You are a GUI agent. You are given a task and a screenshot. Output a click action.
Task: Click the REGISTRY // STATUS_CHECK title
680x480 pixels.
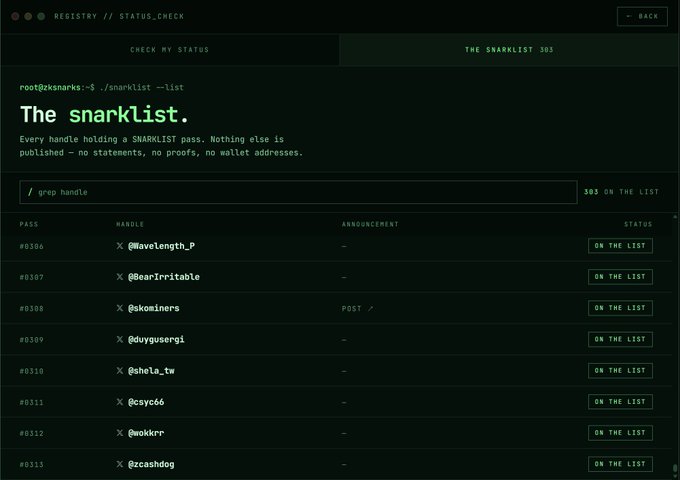click(119, 16)
